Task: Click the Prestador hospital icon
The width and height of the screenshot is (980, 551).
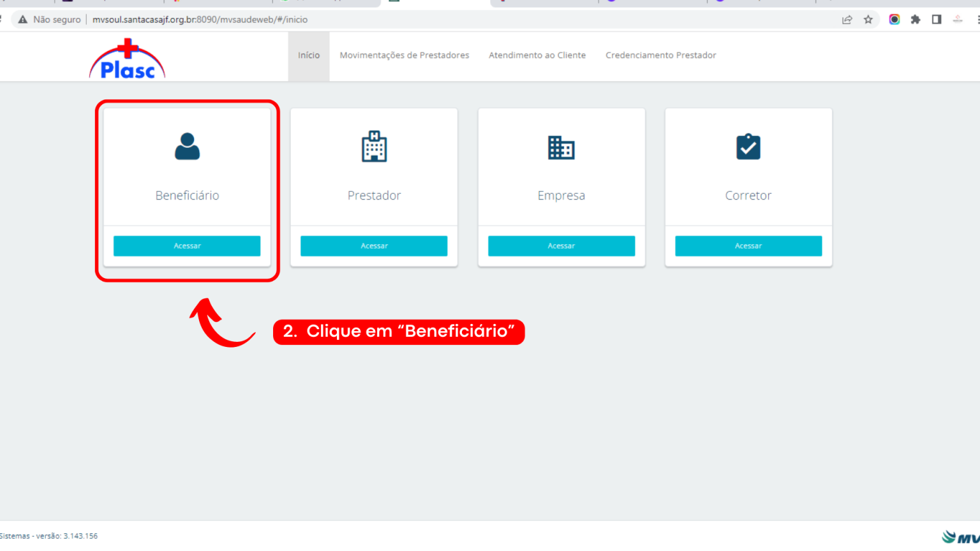Action: (374, 147)
